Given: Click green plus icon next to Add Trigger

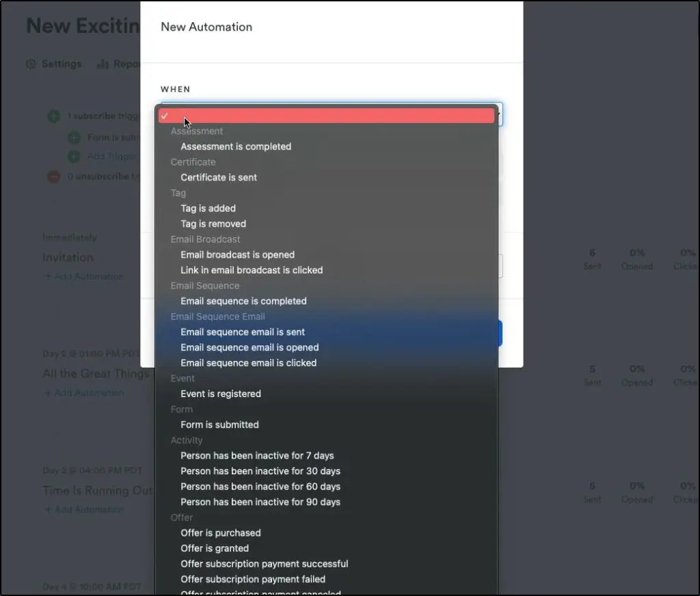Looking at the screenshot, I should [74, 157].
